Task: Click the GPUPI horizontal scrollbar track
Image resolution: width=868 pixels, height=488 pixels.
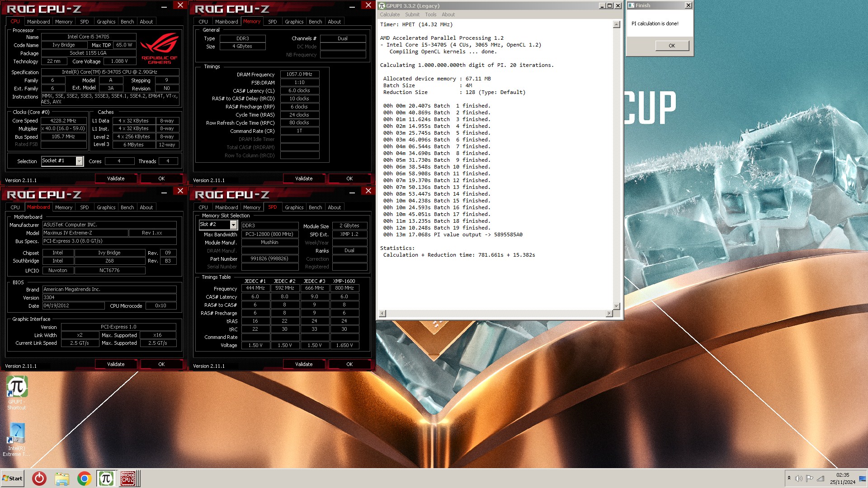Action: pyautogui.click(x=496, y=314)
